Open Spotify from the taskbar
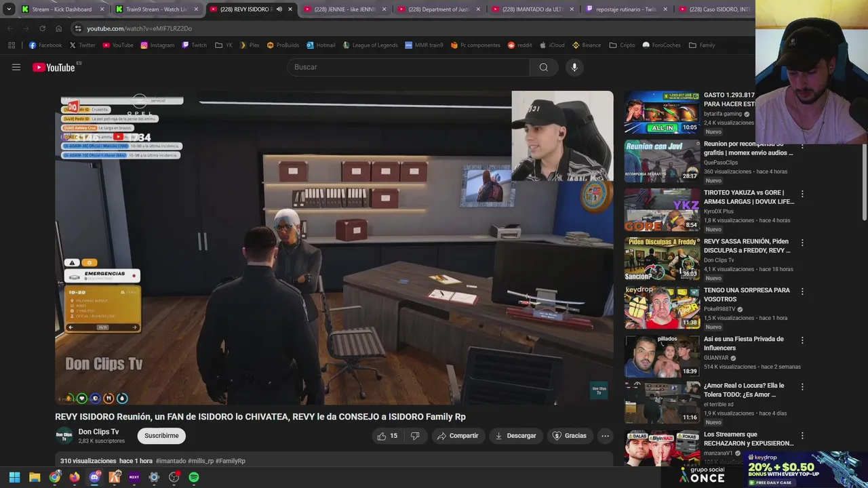The width and height of the screenshot is (868, 488). pyautogui.click(x=194, y=477)
